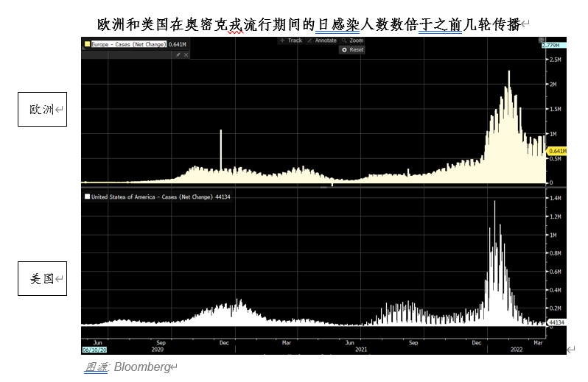Click the Bloomberg source caption

[x=127, y=367]
